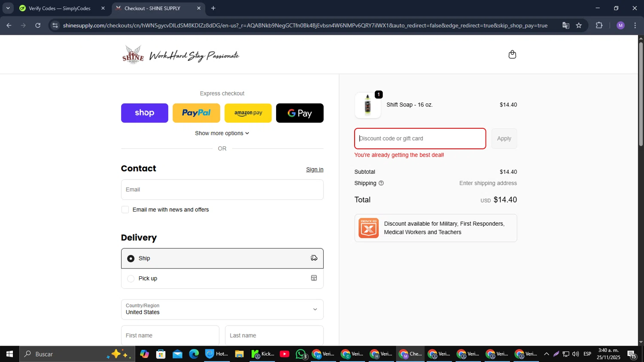Viewport: 644px width, 362px height.
Task: Click the Windows taskbar Buscar search box
Action: 77,354
